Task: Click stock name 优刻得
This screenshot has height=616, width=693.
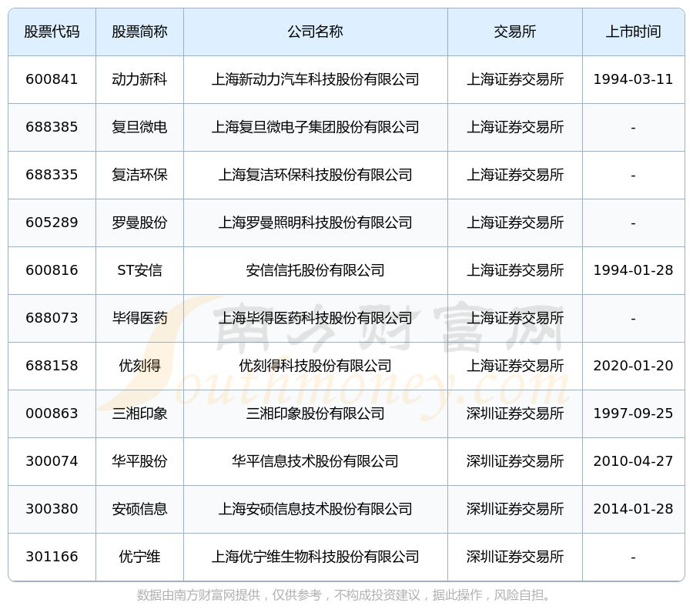Action: (139, 366)
